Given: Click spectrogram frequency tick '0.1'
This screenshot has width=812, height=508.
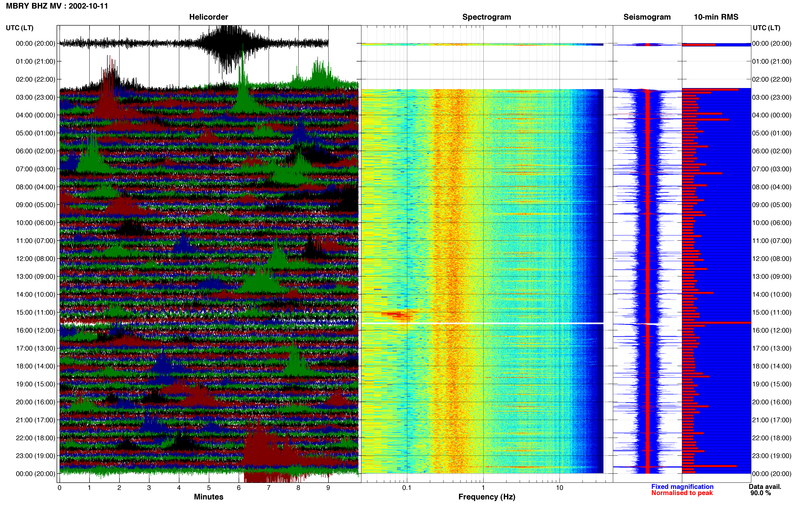Looking at the screenshot, I should [x=407, y=488].
